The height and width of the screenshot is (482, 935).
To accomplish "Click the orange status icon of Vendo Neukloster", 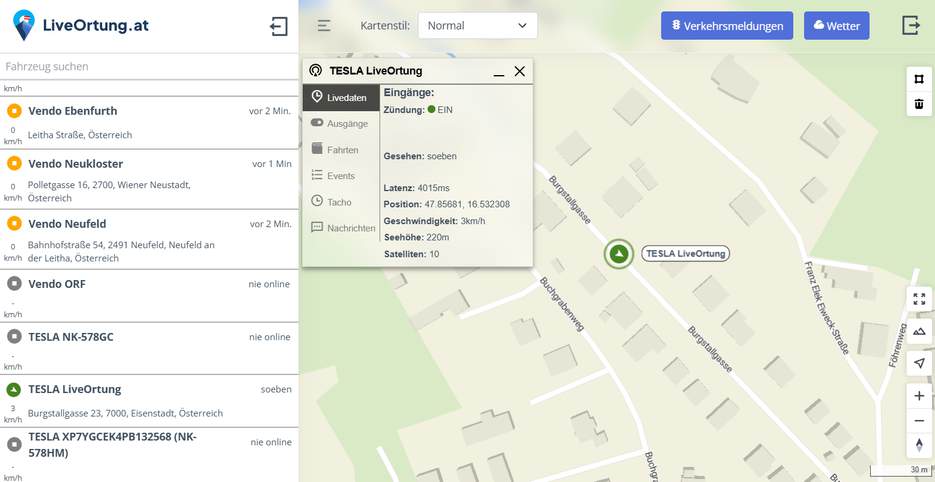I will click(14, 163).
